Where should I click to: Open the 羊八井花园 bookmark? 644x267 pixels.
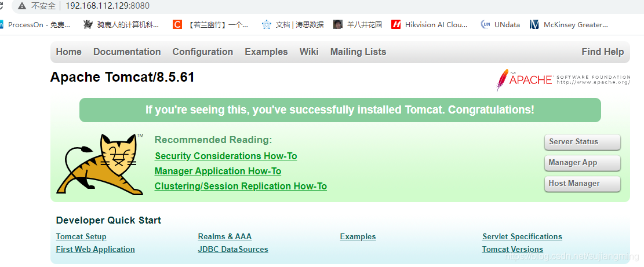point(358,25)
